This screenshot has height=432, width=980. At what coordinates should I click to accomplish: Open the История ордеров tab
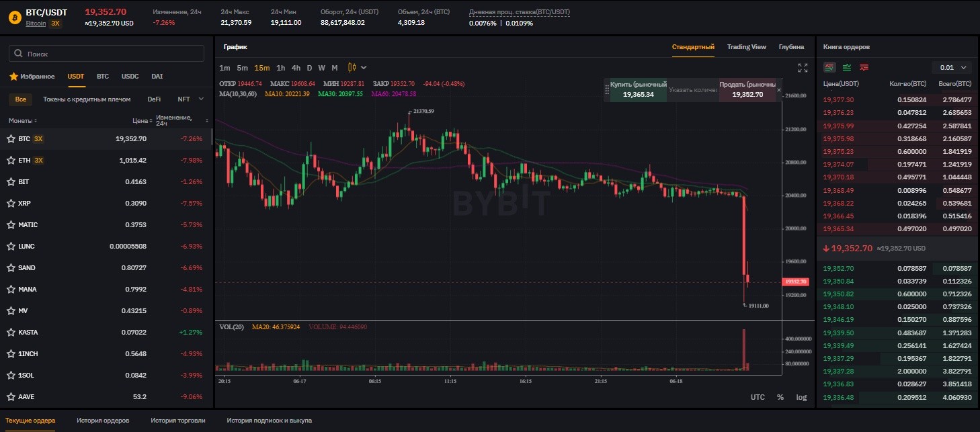(103, 421)
